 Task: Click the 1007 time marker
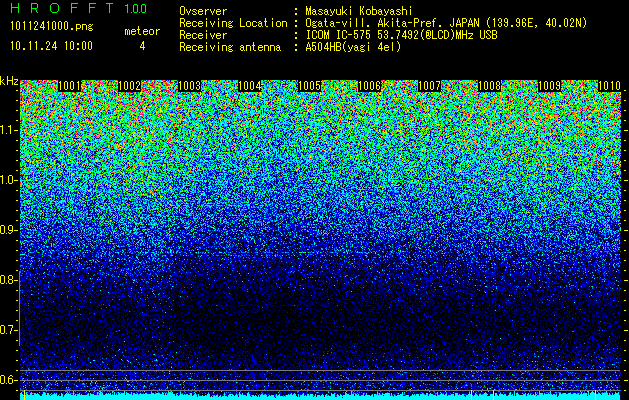pyautogui.click(x=429, y=86)
